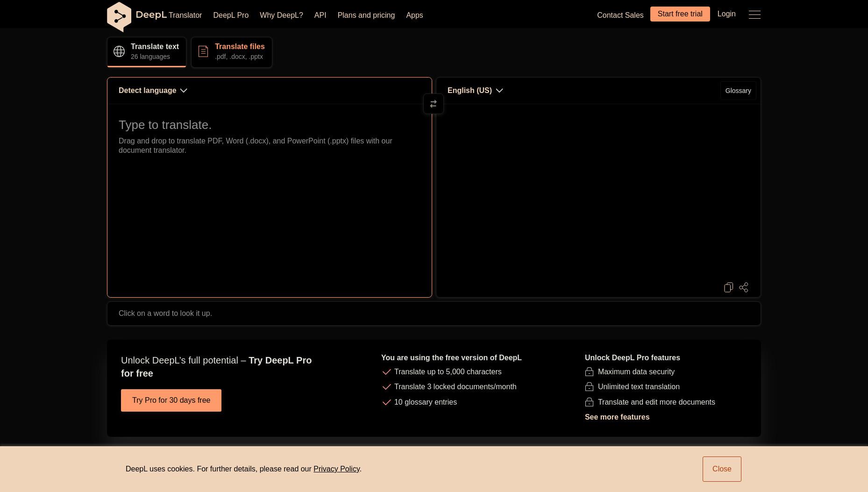Switch to the Translate text tab

tap(147, 52)
